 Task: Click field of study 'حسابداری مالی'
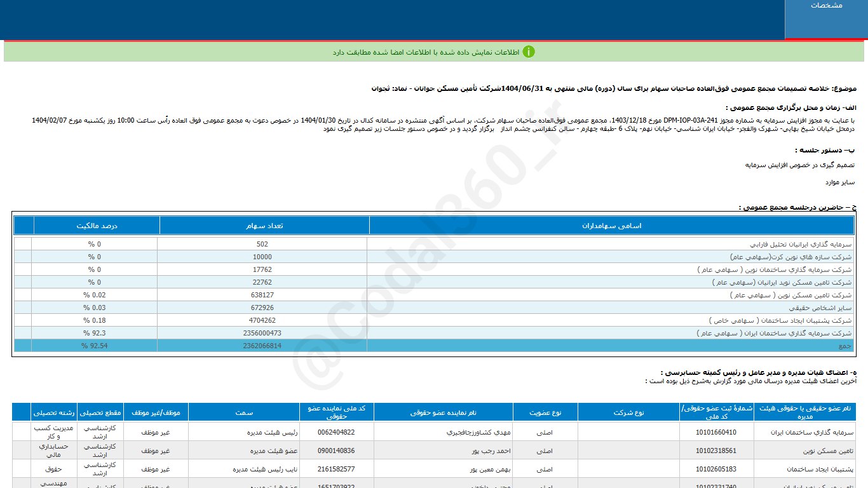pyautogui.click(x=53, y=451)
